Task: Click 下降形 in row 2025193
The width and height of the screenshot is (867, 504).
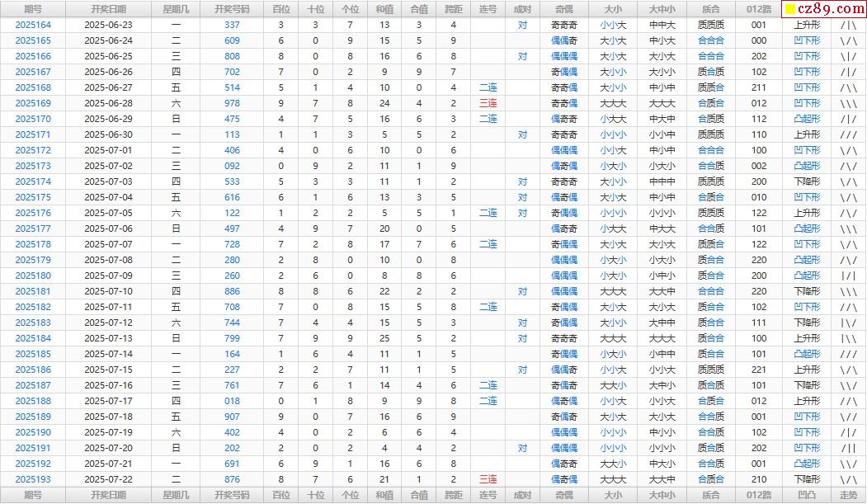Action: pyautogui.click(x=807, y=480)
